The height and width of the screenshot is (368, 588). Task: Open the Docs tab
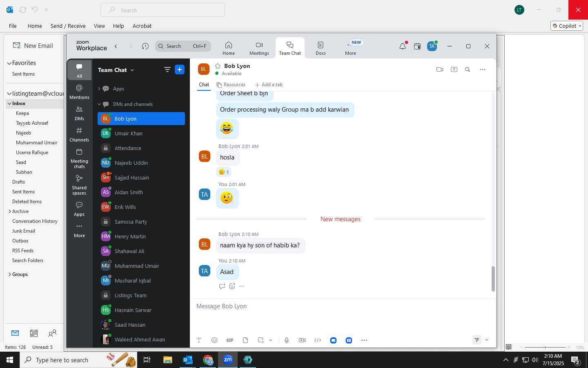pos(321,48)
